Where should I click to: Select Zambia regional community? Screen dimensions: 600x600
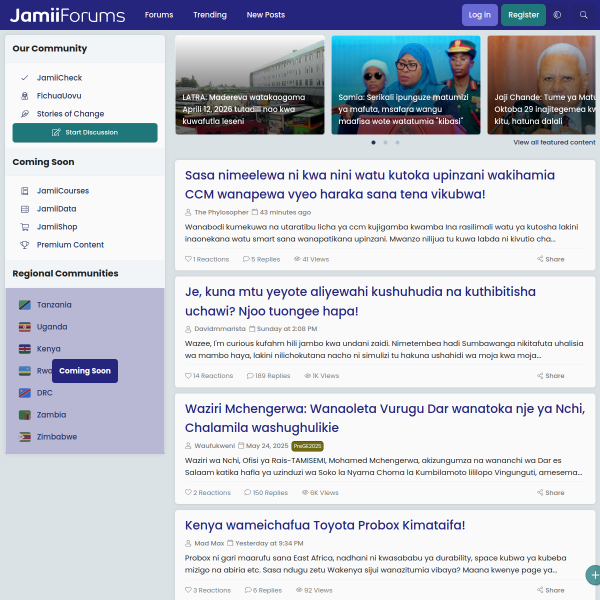[51, 415]
